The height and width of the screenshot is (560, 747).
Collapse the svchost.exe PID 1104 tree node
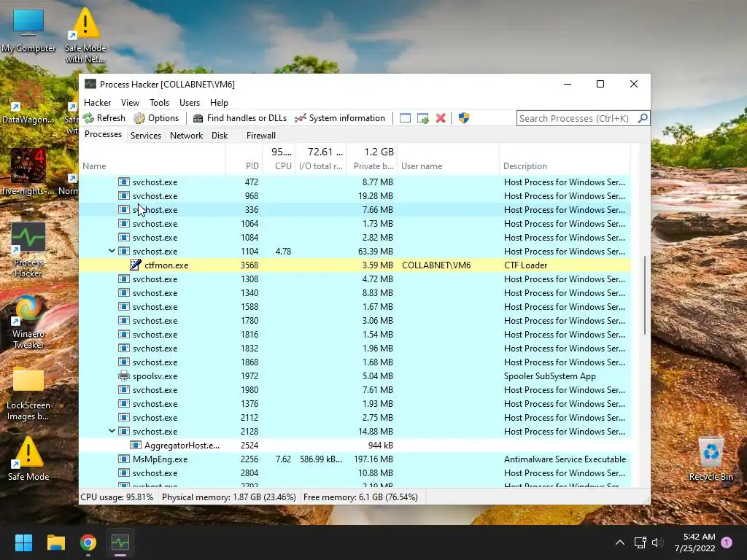point(112,251)
